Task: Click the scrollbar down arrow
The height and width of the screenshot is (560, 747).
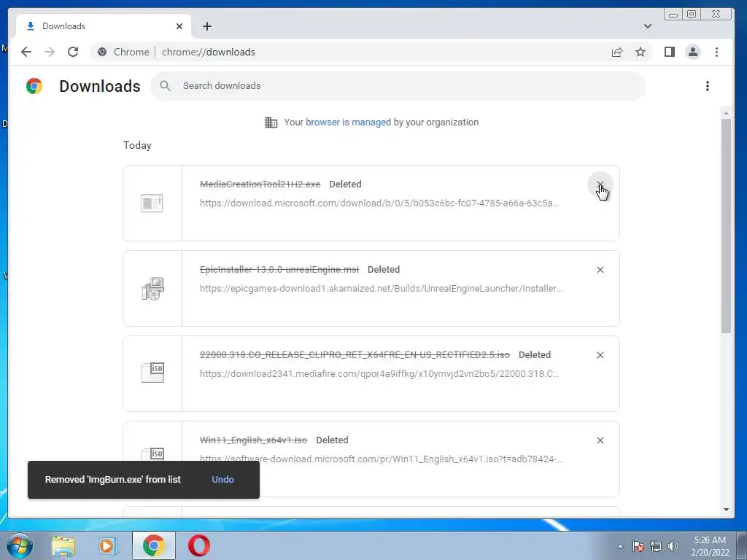Action: pos(726,510)
